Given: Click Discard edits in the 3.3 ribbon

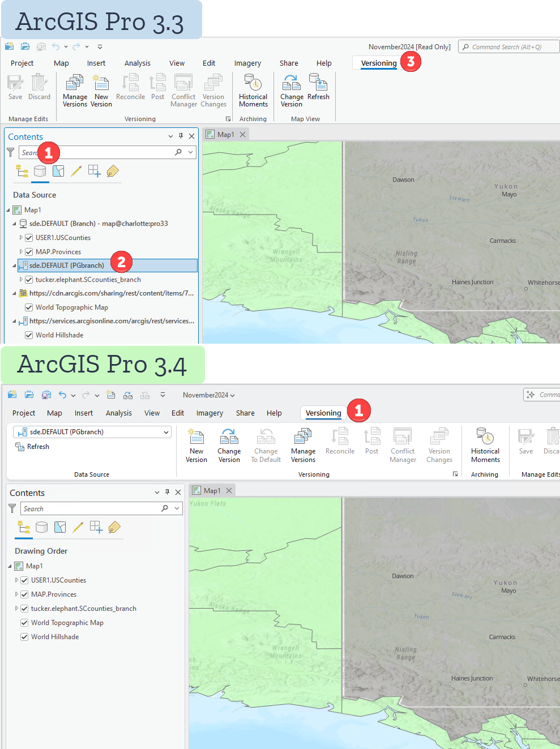Looking at the screenshot, I should click(x=39, y=87).
